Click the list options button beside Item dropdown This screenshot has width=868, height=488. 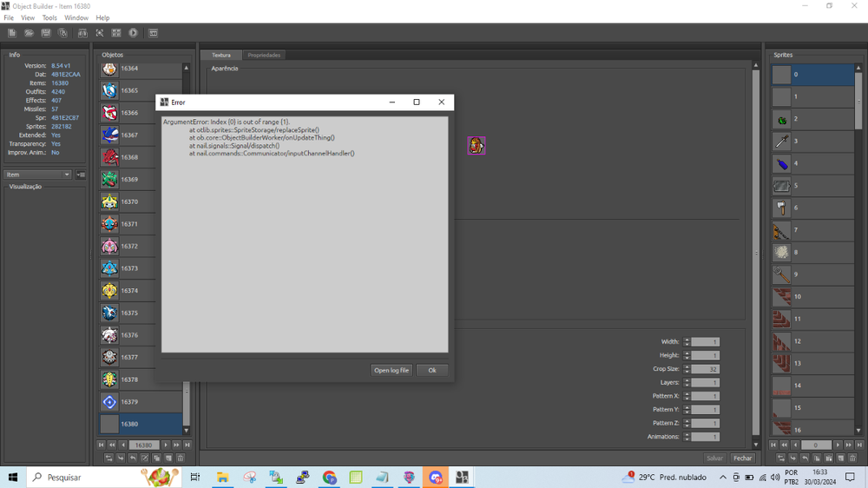point(81,175)
